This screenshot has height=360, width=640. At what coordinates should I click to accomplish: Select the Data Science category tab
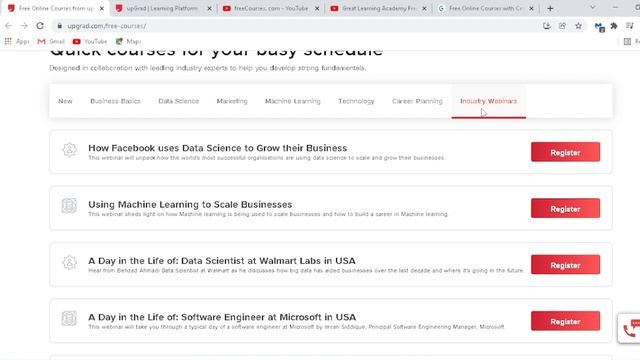pyautogui.click(x=178, y=101)
